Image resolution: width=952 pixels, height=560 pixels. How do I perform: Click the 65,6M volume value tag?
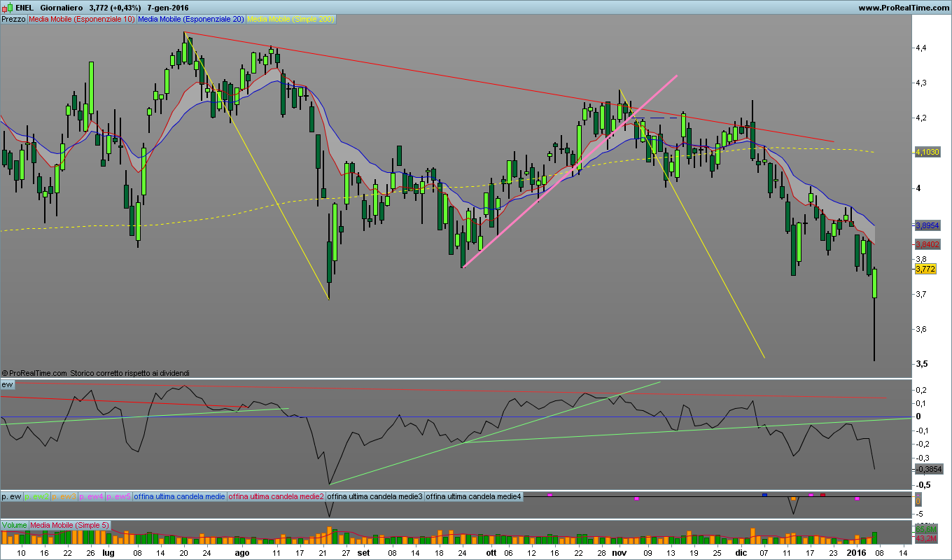point(926,529)
